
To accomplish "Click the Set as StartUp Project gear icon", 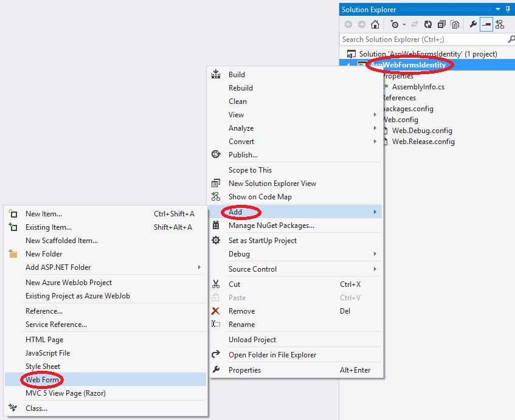I will point(216,240).
